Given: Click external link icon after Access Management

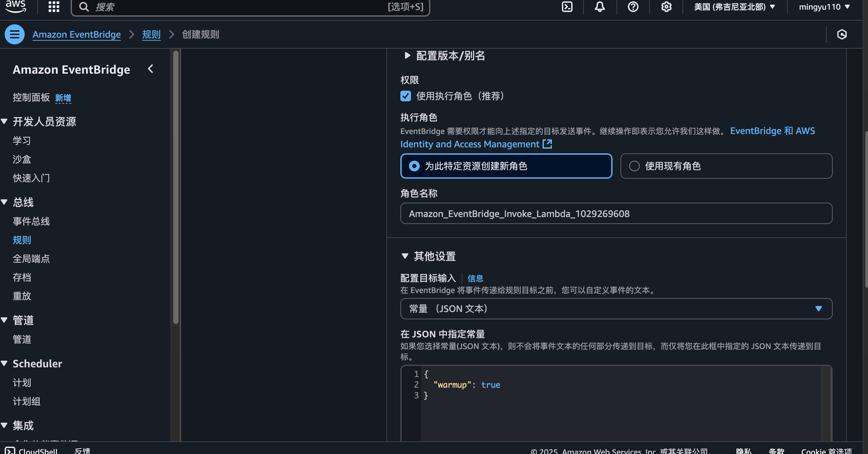Looking at the screenshot, I should (x=547, y=144).
